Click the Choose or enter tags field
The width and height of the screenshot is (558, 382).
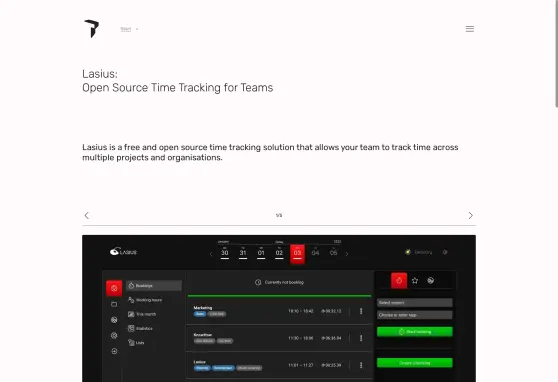(x=415, y=315)
